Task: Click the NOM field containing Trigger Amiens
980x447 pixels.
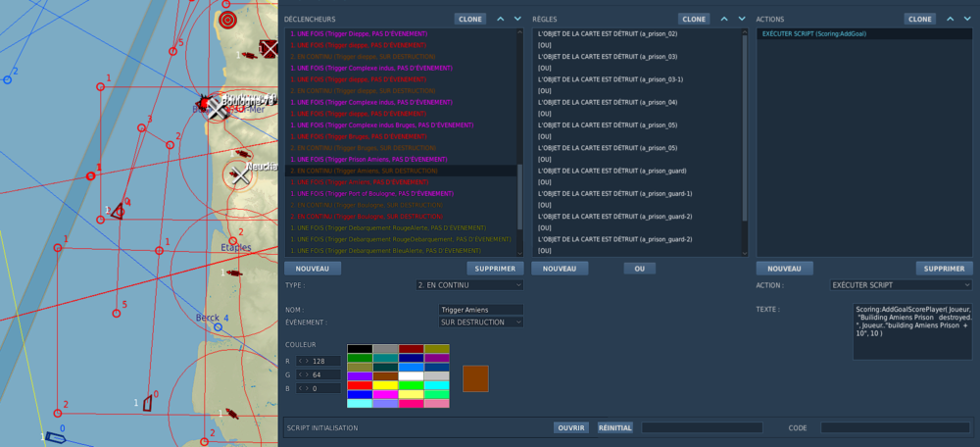Action: tap(481, 310)
